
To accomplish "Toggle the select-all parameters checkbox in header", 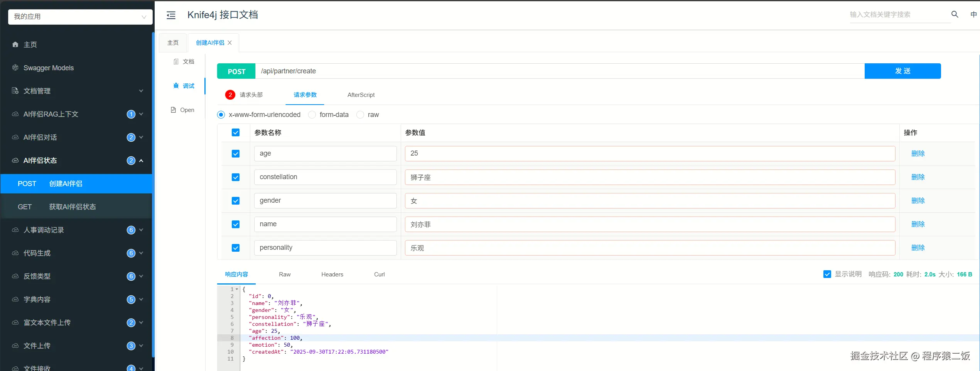I will 236,132.
